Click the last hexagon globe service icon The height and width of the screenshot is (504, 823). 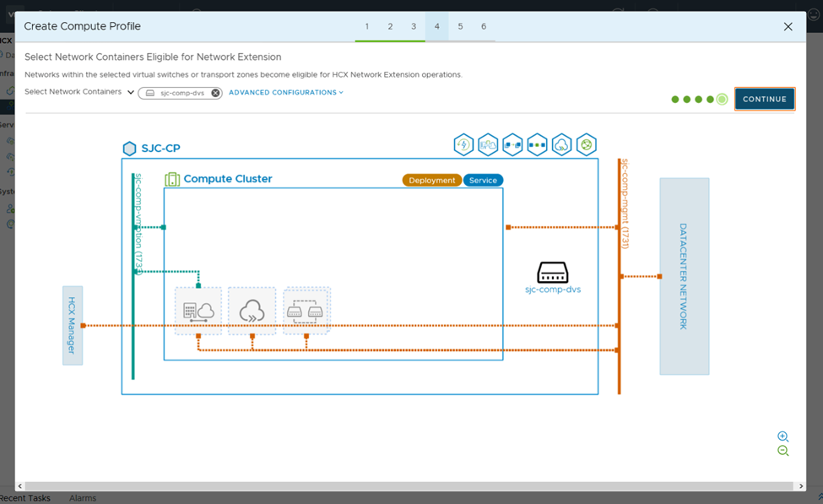[587, 144]
